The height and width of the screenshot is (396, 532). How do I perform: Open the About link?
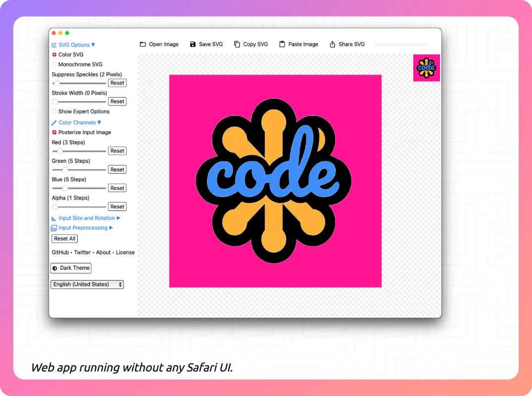[103, 252]
